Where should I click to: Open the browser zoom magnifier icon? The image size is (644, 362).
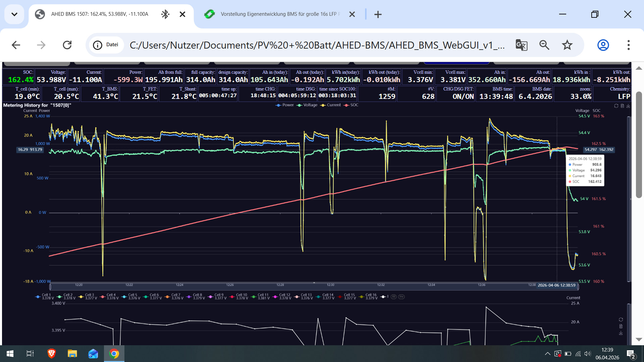[544, 45]
